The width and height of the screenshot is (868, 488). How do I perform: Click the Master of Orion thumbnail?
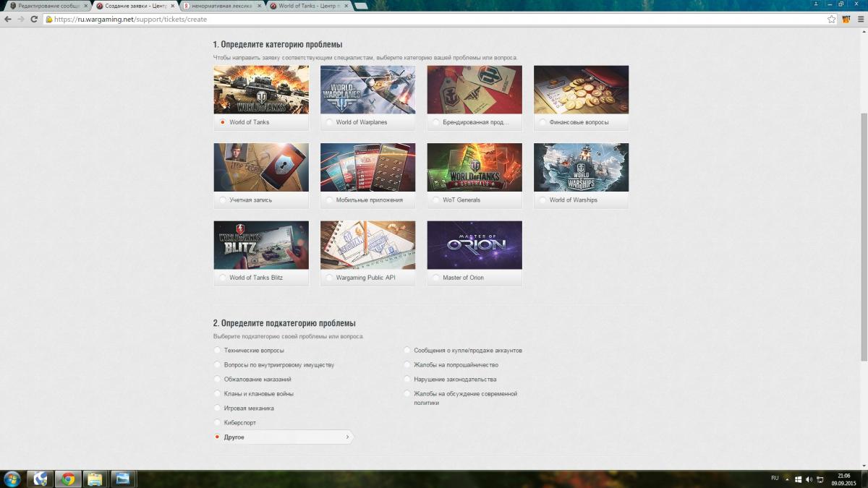click(x=475, y=244)
